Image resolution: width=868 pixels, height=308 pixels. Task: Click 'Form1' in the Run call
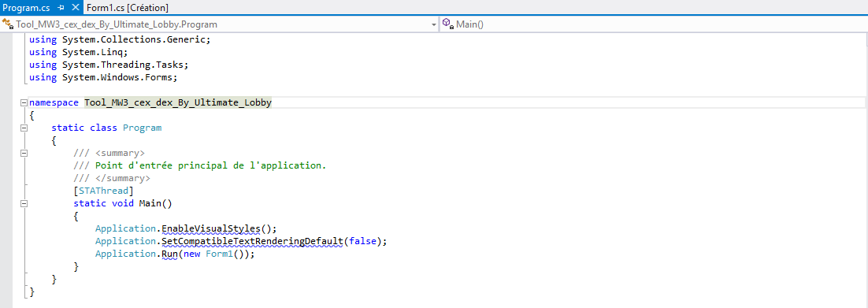[x=219, y=254]
